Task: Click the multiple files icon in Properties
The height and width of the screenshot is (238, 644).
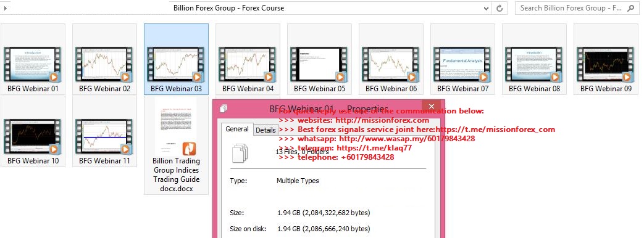Action: coord(241,153)
